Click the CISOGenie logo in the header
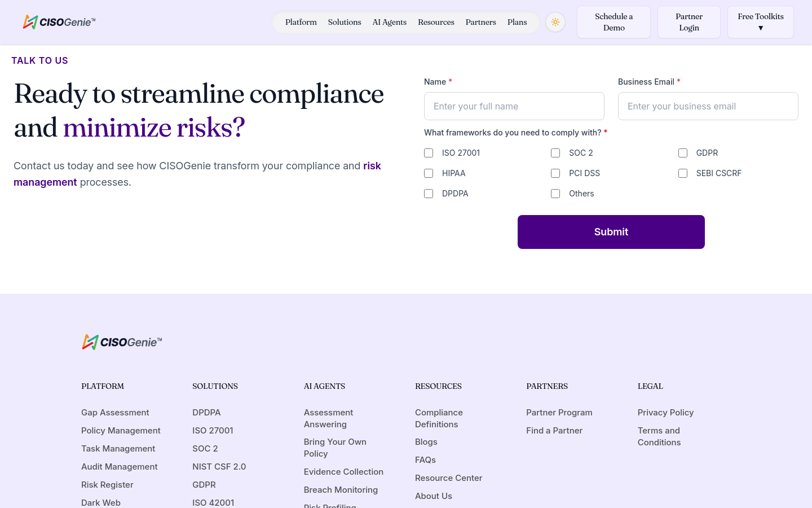The width and height of the screenshot is (812, 508). pyautogui.click(x=59, y=22)
